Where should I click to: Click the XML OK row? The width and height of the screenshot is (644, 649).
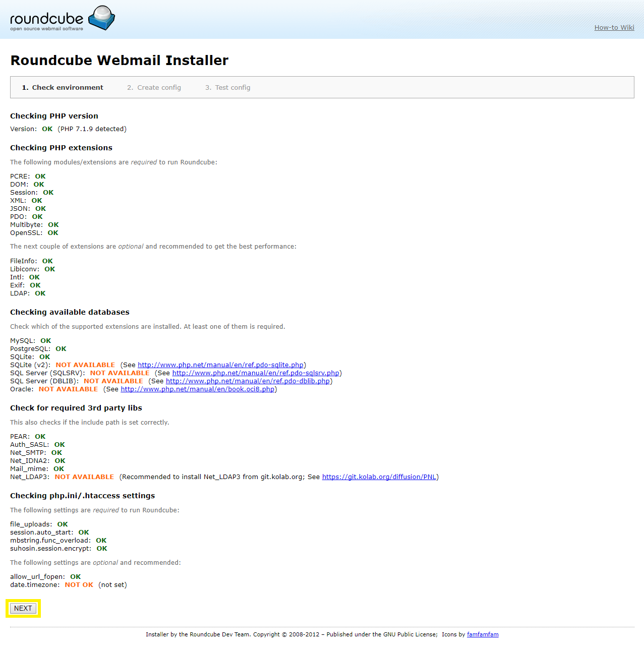click(x=26, y=201)
